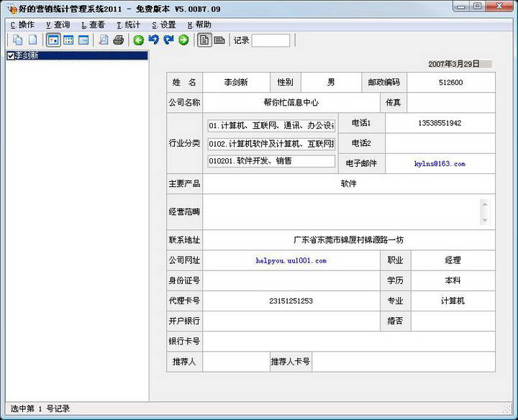Go to last record with green right arrow
Image resolution: width=518 pixels, height=420 pixels.
click(x=183, y=40)
